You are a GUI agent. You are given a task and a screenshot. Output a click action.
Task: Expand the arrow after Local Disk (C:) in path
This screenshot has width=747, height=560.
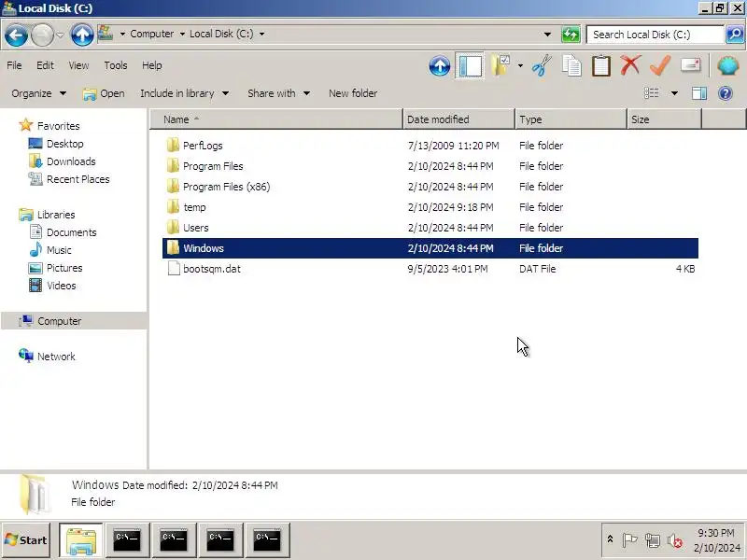(261, 35)
